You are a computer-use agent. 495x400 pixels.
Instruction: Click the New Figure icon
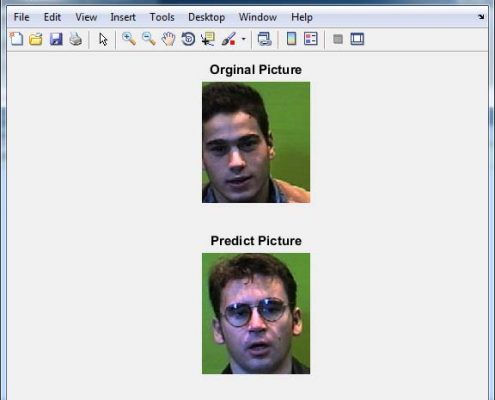click(16, 39)
